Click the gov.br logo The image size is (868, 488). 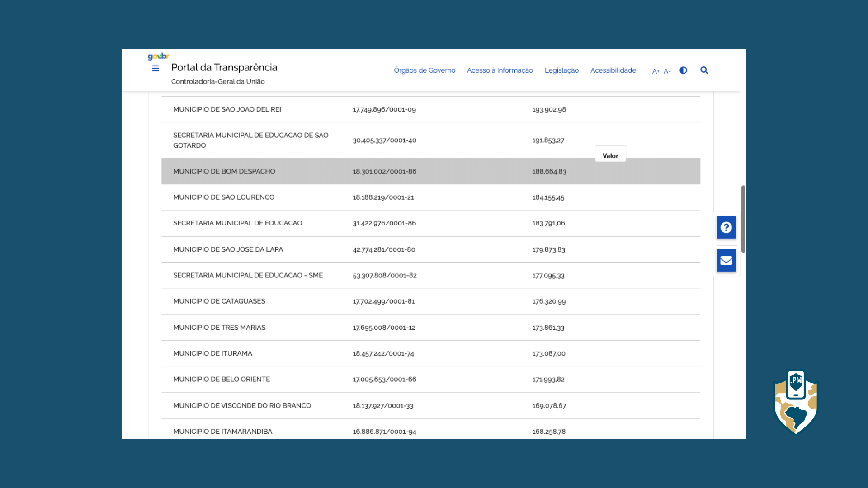(x=158, y=56)
